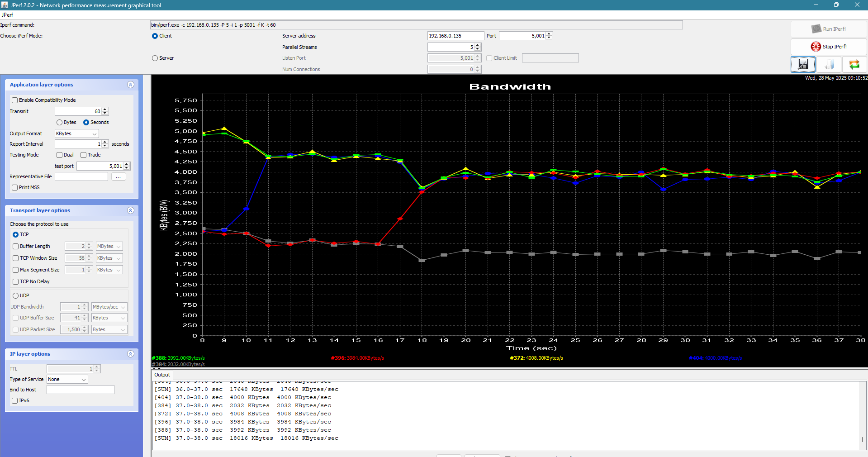Click the Bind to Host input field
Image resolution: width=868 pixels, height=457 pixels.
click(81, 390)
